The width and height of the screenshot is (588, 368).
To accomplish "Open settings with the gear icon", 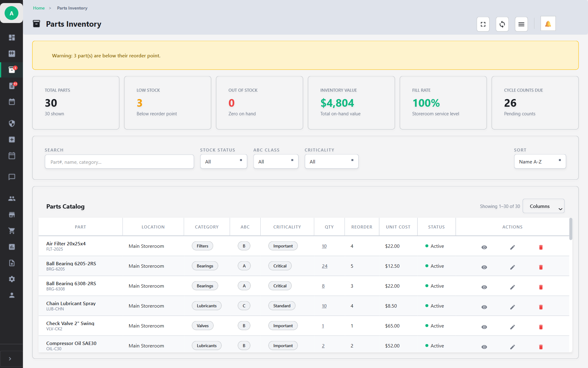I will tap(12, 279).
